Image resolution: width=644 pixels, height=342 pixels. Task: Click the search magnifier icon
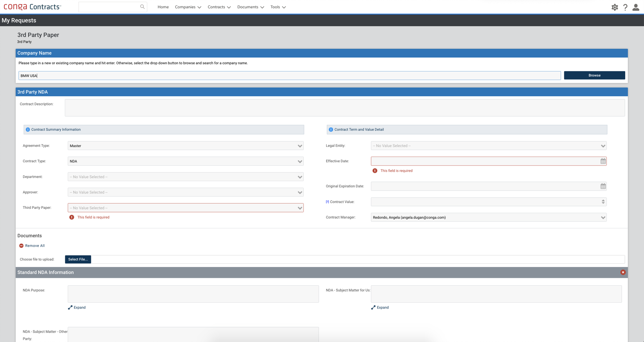(x=142, y=7)
